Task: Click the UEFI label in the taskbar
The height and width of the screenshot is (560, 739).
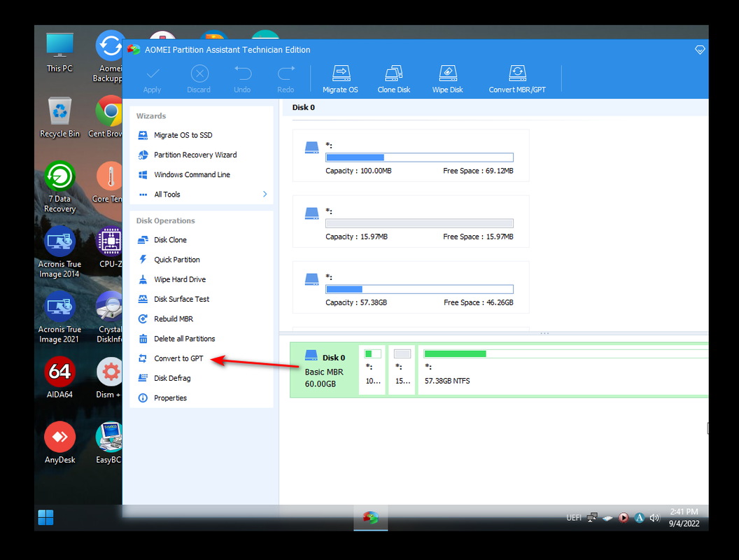Action: [574, 518]
